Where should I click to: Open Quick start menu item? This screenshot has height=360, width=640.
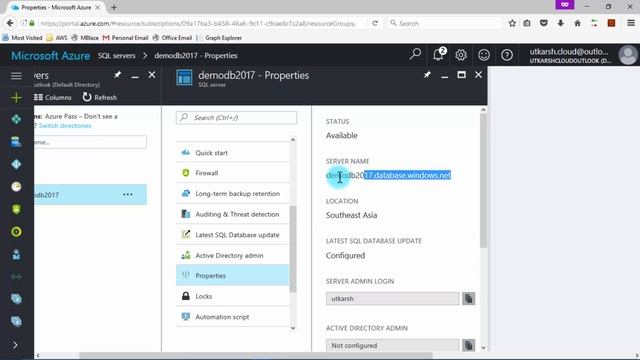click(232, 153)
